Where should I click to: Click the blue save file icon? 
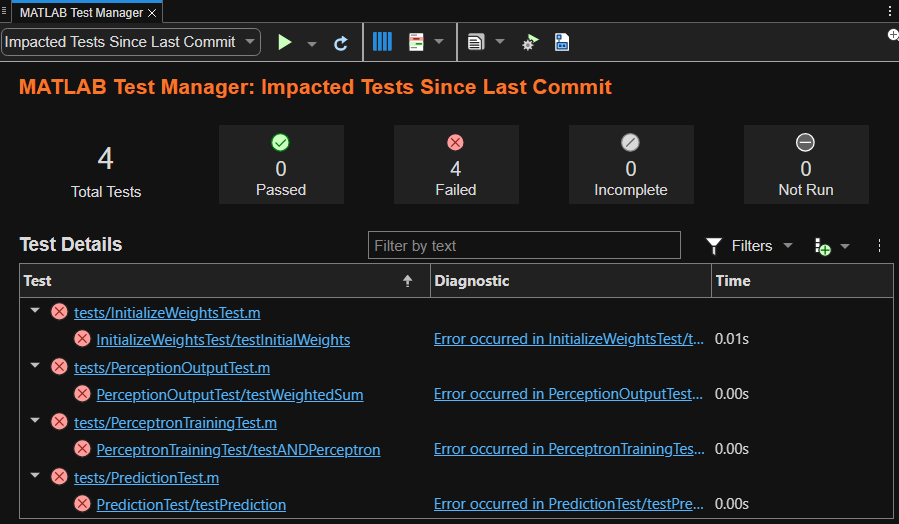[x=562, y=42]
